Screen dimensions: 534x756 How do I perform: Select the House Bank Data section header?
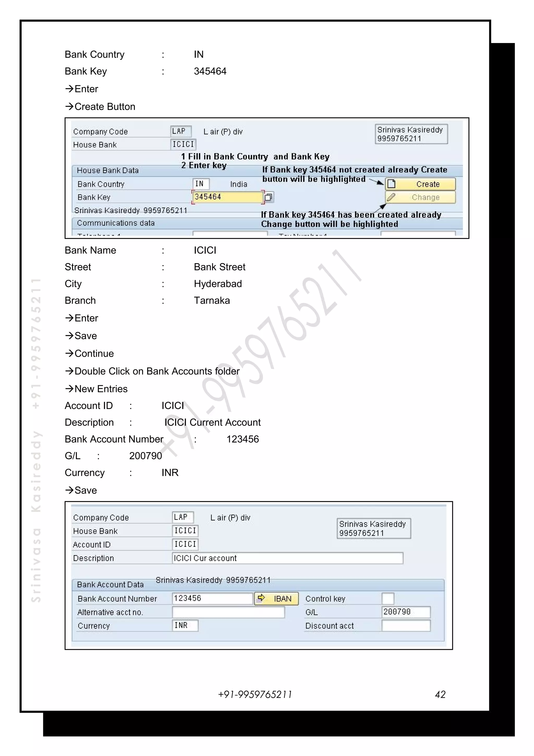(x=108, y=170)
